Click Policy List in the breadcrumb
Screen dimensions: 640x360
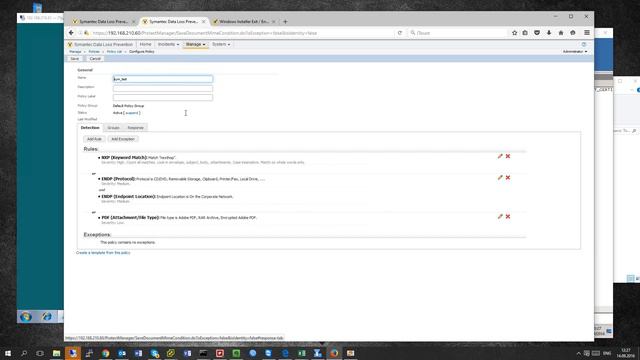114,52
